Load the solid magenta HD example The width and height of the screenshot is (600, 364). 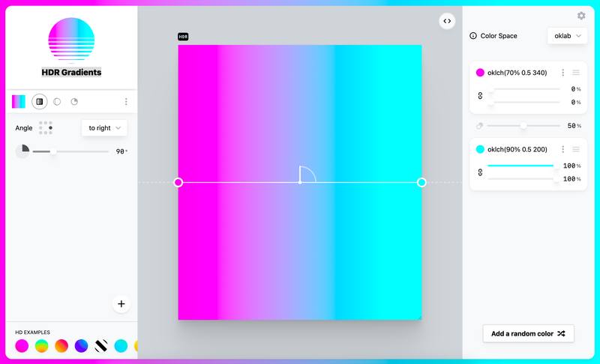coord(22,346)
